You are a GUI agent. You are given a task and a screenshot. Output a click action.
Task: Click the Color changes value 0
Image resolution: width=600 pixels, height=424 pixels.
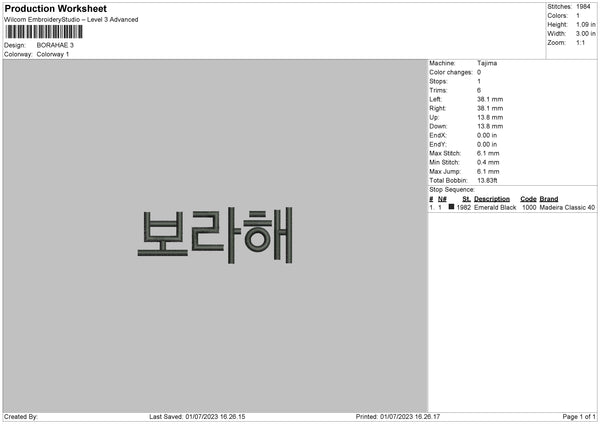click(479, 72)
